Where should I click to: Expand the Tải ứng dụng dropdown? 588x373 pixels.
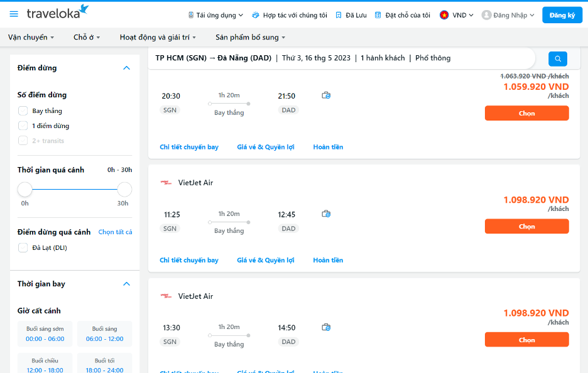215,15
